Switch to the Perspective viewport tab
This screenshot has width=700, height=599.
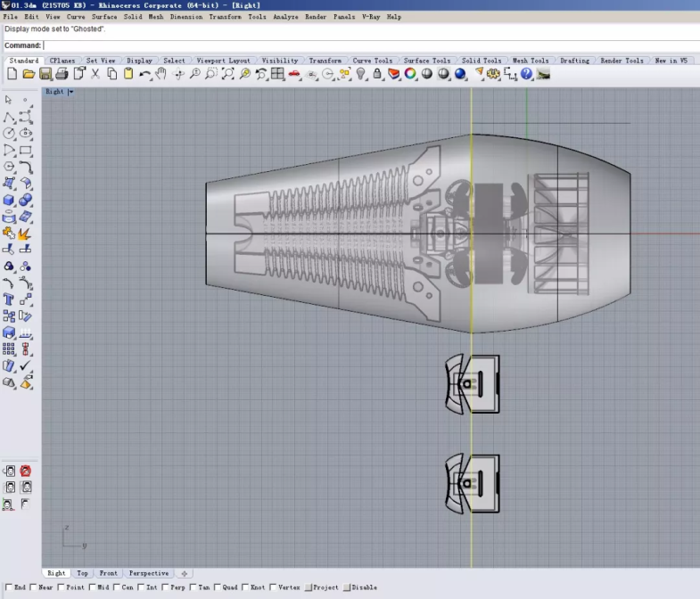click(x=148, y=573)
